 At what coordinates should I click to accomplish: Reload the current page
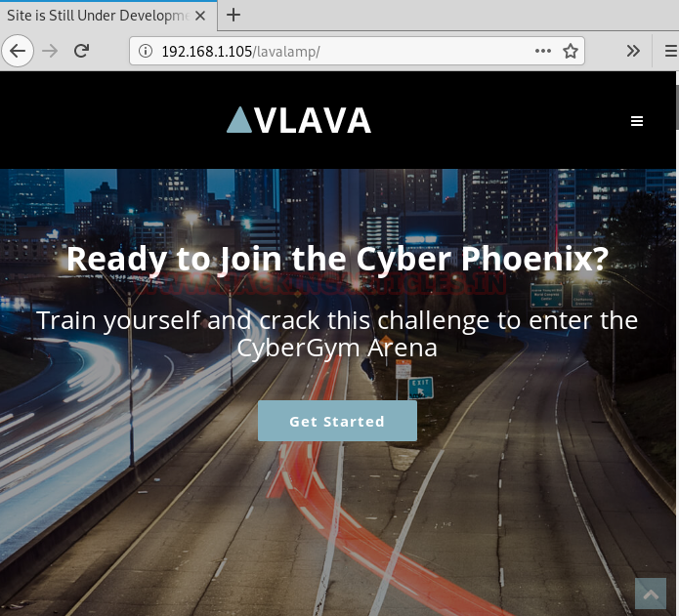click(81, 51)
